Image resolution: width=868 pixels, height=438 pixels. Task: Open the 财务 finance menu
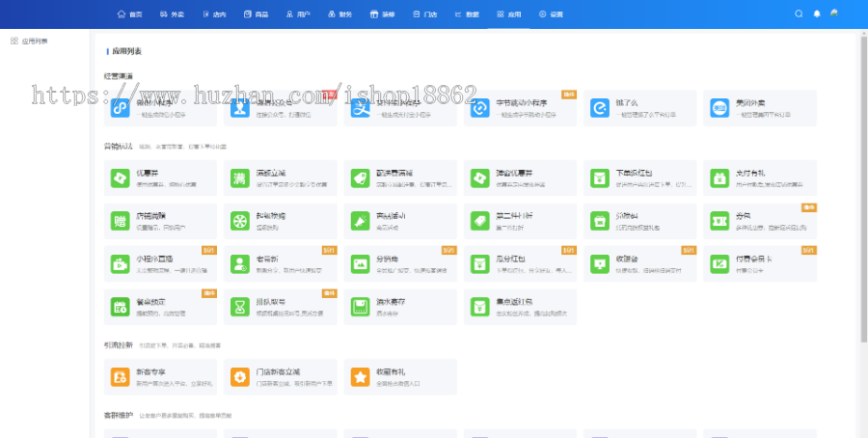[339, 14]
